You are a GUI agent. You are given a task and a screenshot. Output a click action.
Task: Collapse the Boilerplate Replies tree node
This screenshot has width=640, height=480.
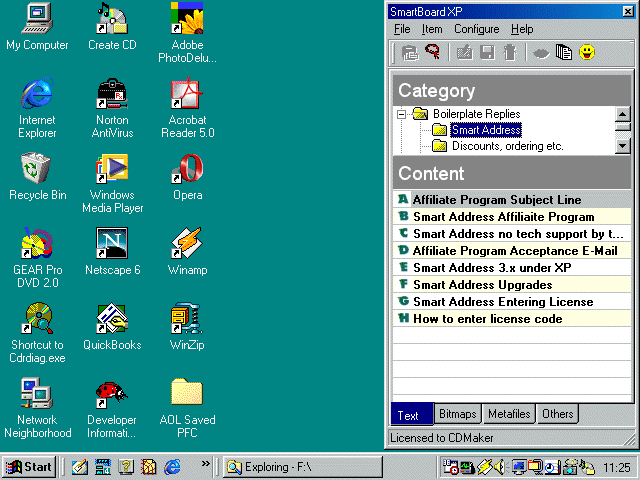tap(402, 114)
